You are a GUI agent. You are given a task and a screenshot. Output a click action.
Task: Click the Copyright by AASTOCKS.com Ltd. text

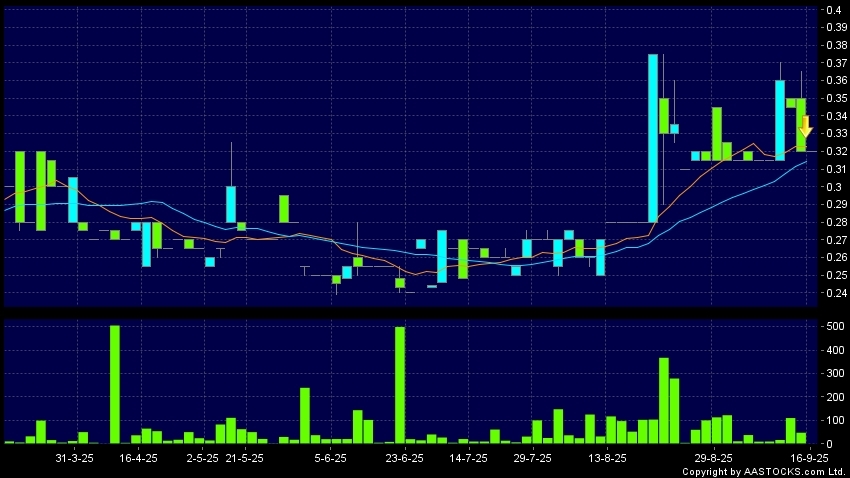point(764,472)
